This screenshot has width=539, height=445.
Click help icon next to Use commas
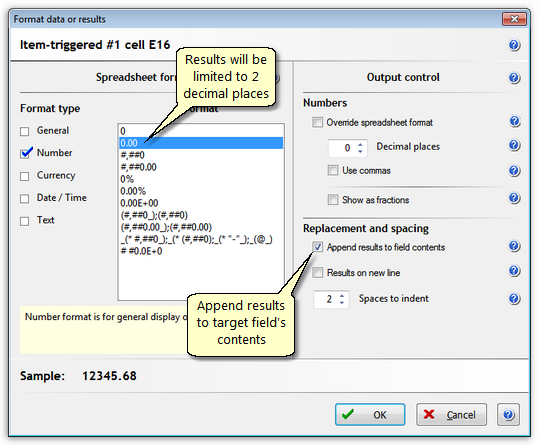tap(514, 170)
